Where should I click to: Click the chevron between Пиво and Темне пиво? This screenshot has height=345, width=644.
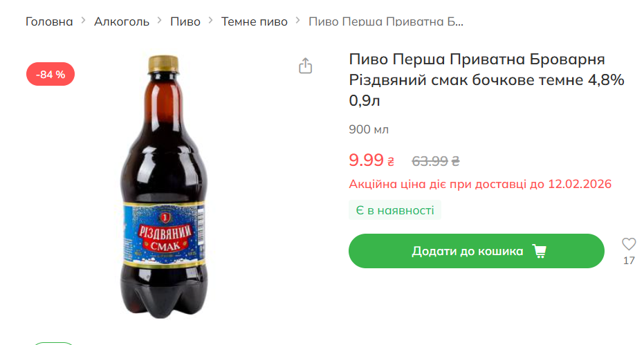tap(211, 21)
